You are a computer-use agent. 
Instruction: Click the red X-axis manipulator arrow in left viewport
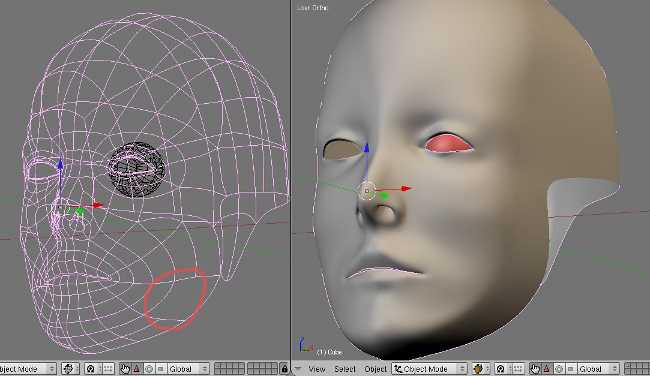pyautogui.click(x=98, y=205)
